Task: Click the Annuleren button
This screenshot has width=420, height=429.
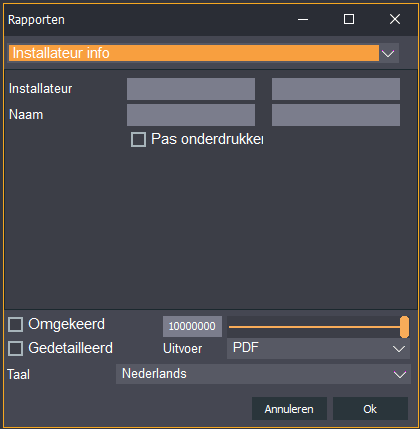Action: [289, 409]
